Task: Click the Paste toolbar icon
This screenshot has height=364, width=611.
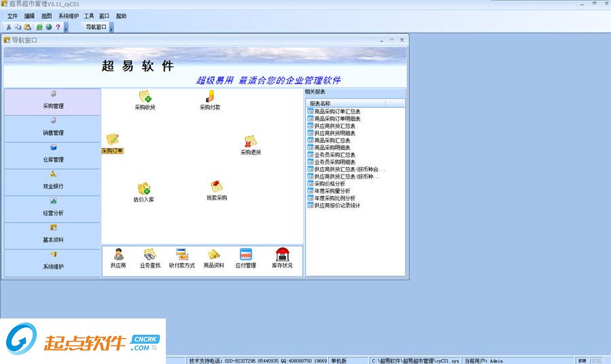Action: pos(27,27)
